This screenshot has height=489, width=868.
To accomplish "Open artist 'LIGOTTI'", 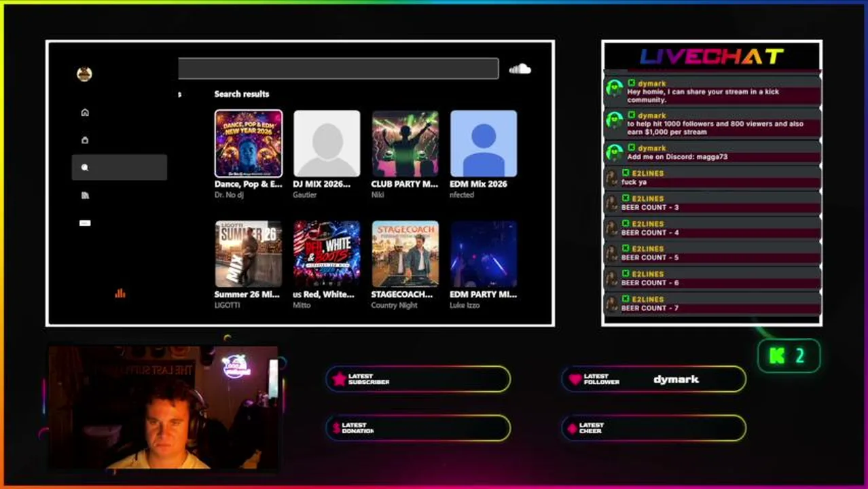I will [x=227, y=306].
